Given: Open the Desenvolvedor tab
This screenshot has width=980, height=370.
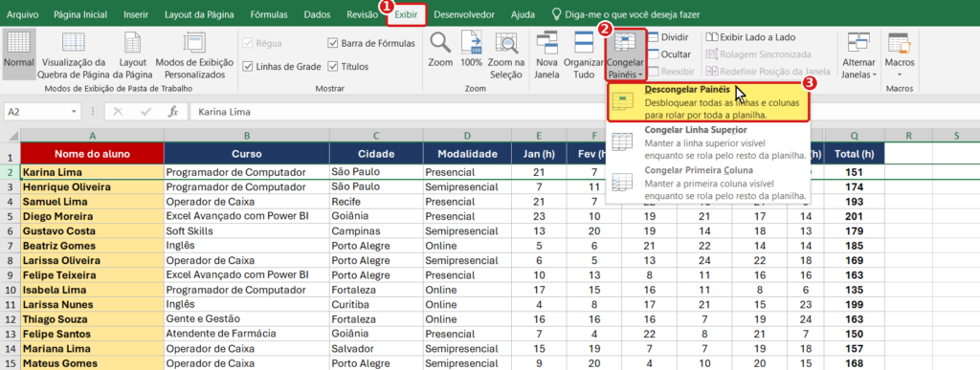Looking at the screenshot, I should pos(464,13).
